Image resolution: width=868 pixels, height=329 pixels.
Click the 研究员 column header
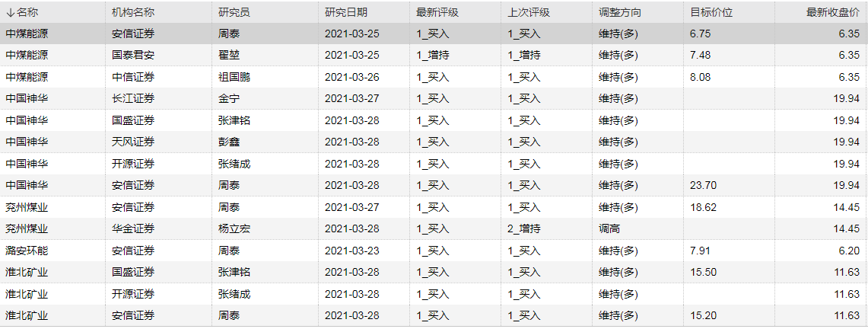233,13
